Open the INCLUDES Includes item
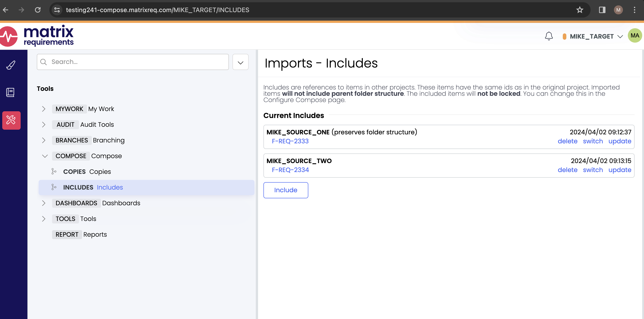644x319 pixels. (x=146, y=187)
